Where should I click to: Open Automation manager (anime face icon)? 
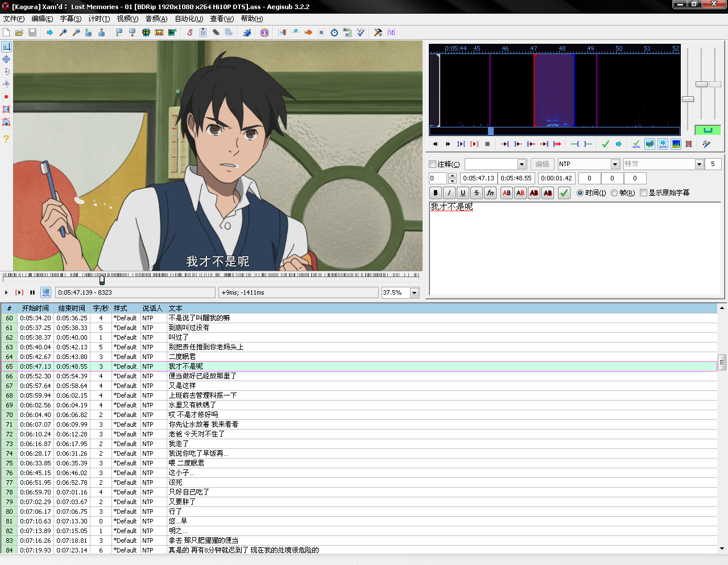coord(264,32)
